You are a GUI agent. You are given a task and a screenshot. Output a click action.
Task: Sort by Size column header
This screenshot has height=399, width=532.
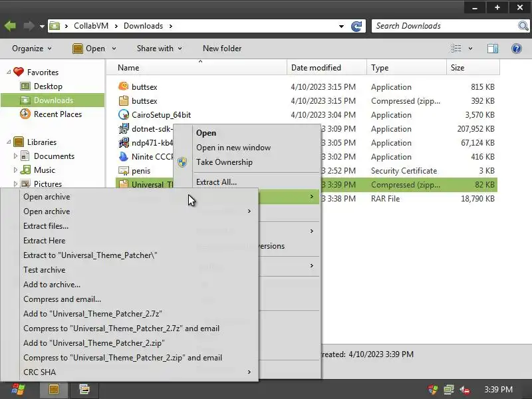[473, 68]
